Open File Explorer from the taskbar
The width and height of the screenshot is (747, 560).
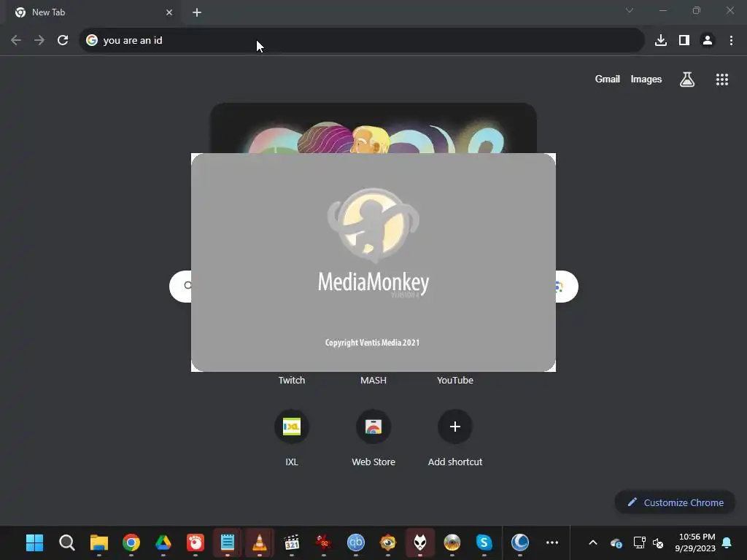99,542
